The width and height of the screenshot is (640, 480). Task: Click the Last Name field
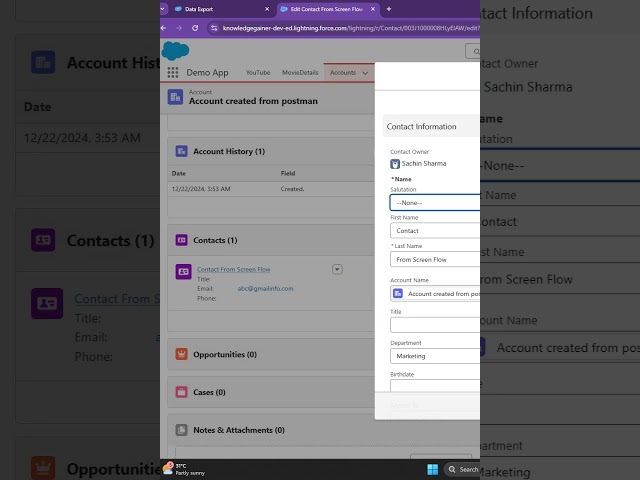click(x=435, y=259)
